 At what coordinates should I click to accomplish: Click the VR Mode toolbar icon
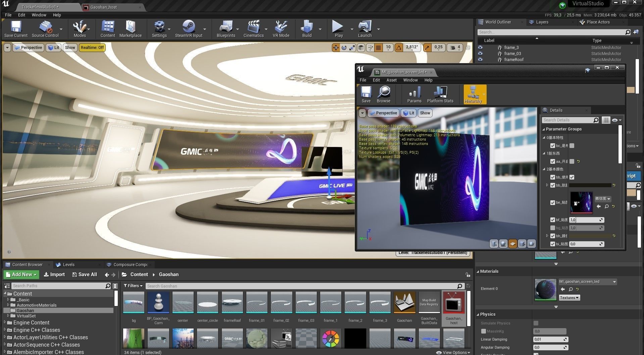281,29
